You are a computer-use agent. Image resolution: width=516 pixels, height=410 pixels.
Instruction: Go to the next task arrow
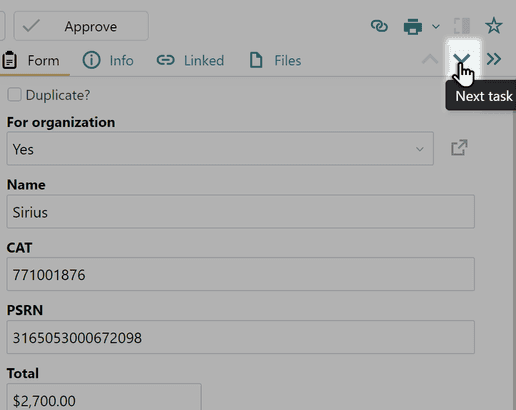tap(462, 59)
